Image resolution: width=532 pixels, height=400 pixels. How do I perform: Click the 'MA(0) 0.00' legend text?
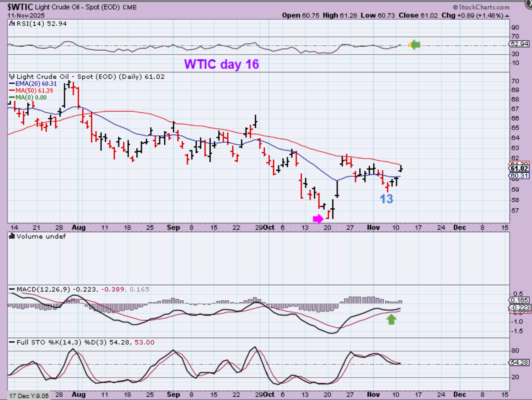pyautogui.click(x=30, y=97)
